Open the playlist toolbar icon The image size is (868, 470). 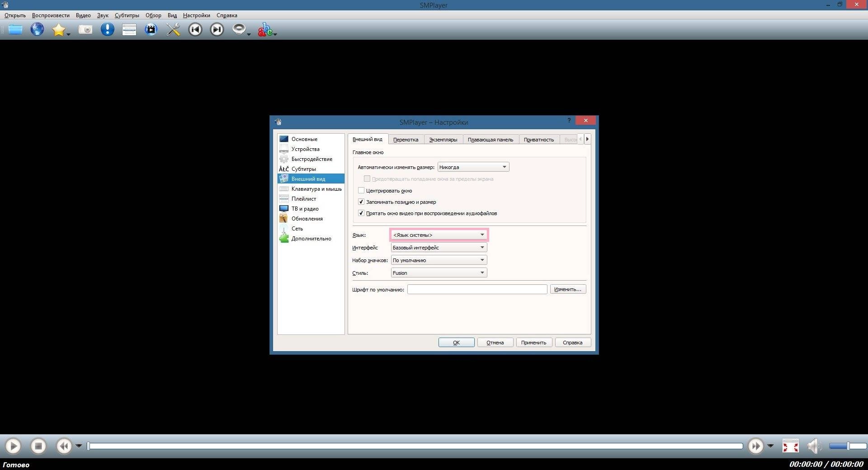129,30
